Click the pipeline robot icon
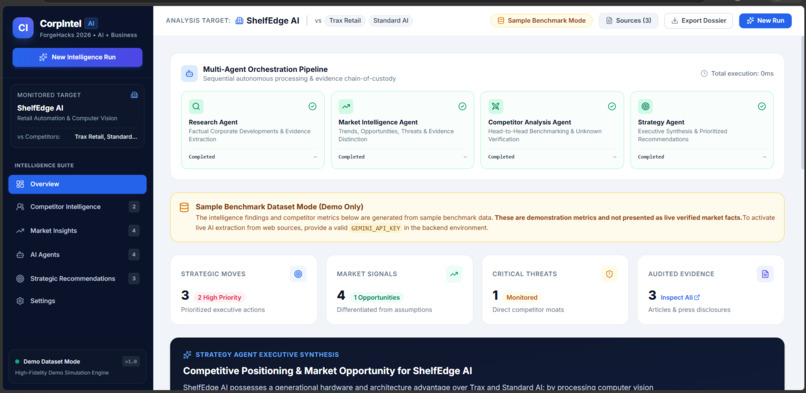The image size is (806, 393). click(x=189, y=73)
